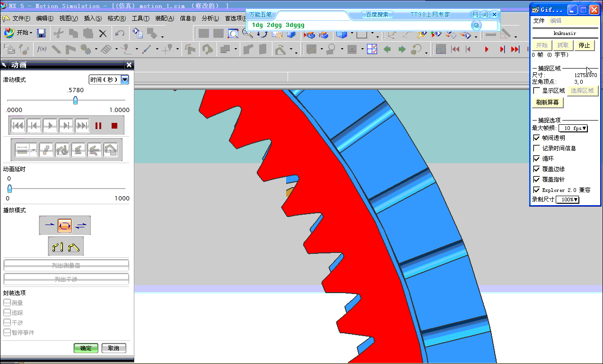This screenshot has height=364, width=603.
Task: Click the f(x) expressions icon
Action: point(42,49)
